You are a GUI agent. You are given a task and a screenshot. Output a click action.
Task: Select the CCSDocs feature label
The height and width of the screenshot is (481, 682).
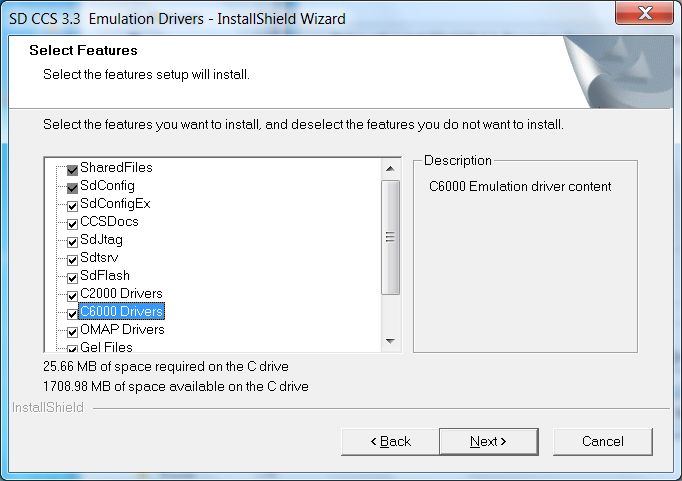(109, 221)
